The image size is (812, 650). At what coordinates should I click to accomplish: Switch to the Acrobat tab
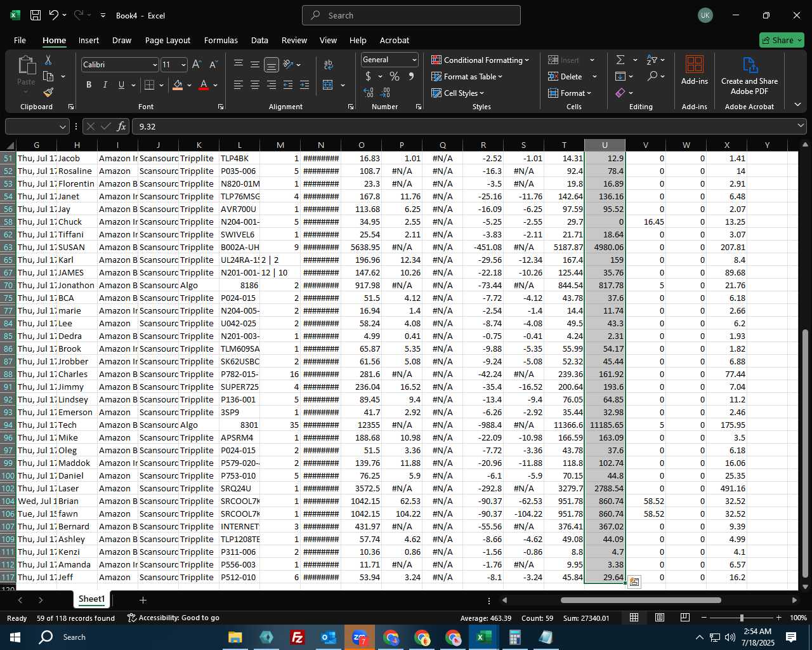click(395, 40)
